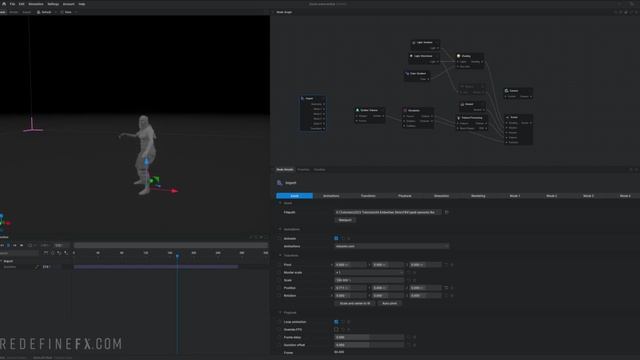640x360 pixels.
Task: Open the Simulation menu
Action: (36, 4)
